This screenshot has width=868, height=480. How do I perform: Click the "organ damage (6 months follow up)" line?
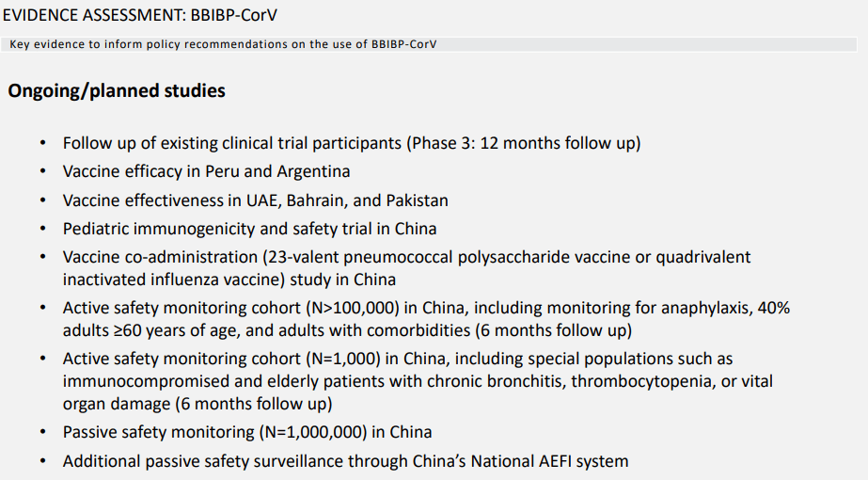point(197,405)
